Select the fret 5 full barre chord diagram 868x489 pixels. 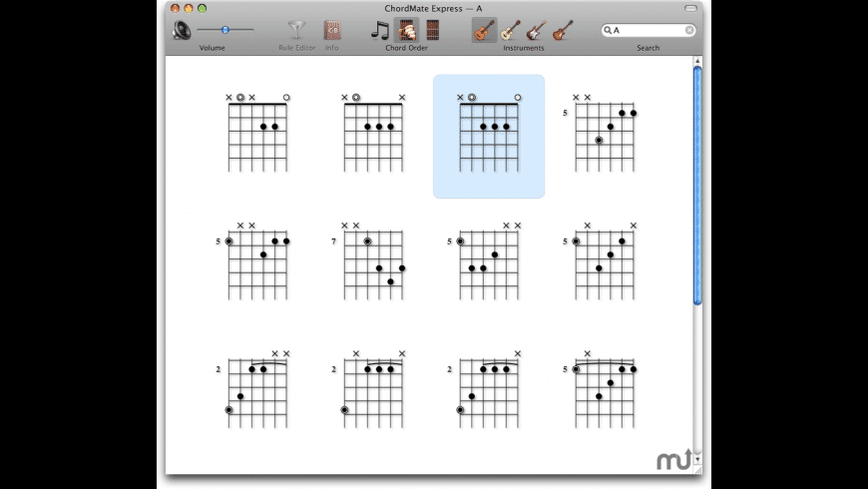coord(600,389)
